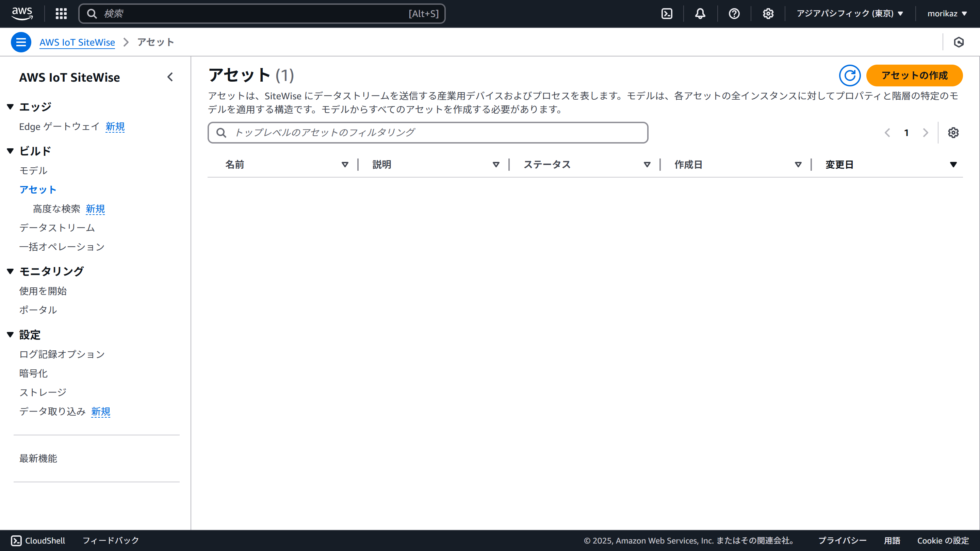Open プライバシー link in footer
The width and height of the screenshot is (980, 551).
(x=842, y=540)
